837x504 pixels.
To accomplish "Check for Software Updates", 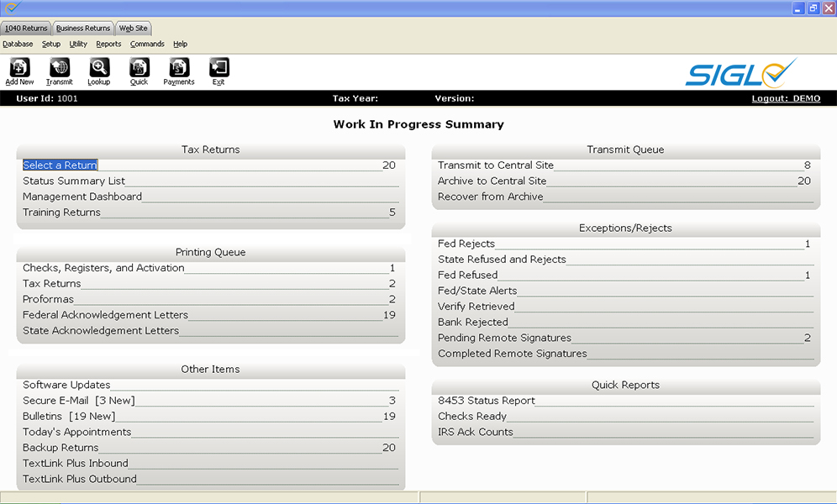I will (x=66, y=385).
